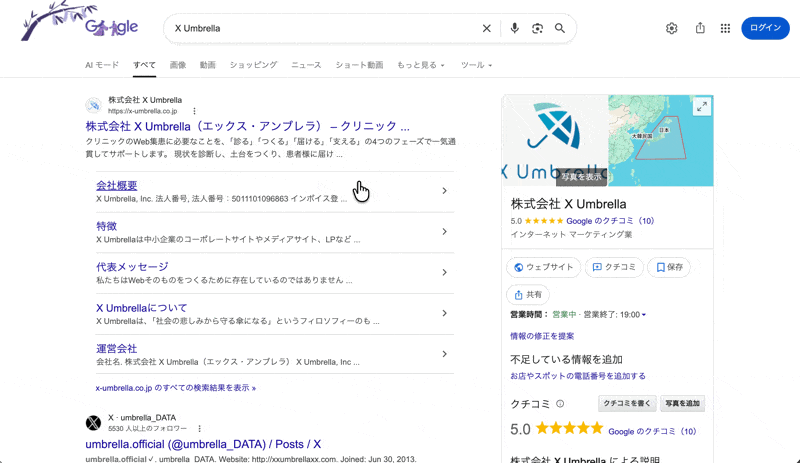
Task: Open the ニュース tab
Action: pos(306,65)
